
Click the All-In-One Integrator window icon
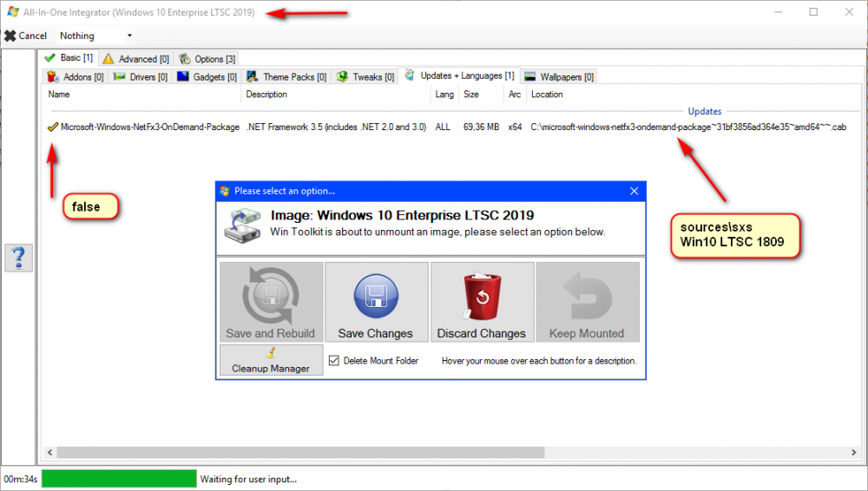[x=13, y=11]
